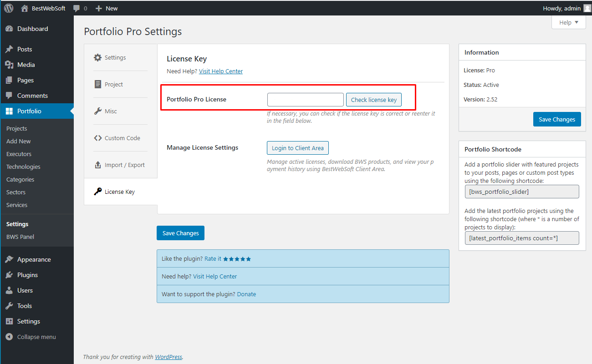Click the Pages icon in the sidebar
This screenshot has height=364, width=592.
coord(9,80)
